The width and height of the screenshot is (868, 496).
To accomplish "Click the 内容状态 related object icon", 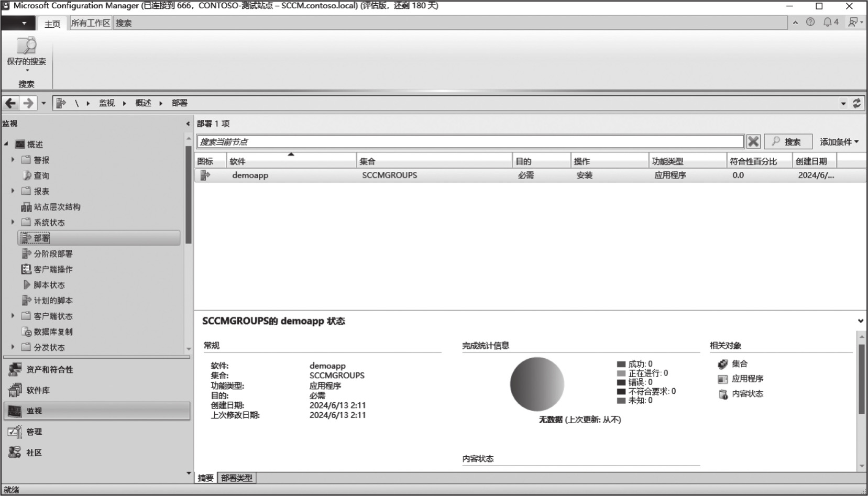I will 723,394.
